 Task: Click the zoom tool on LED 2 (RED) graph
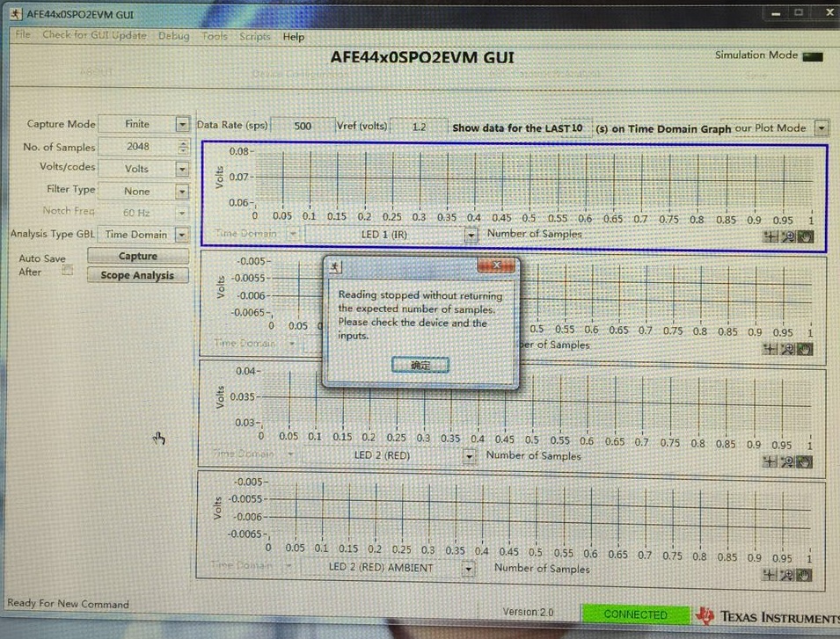pos(787,461)
